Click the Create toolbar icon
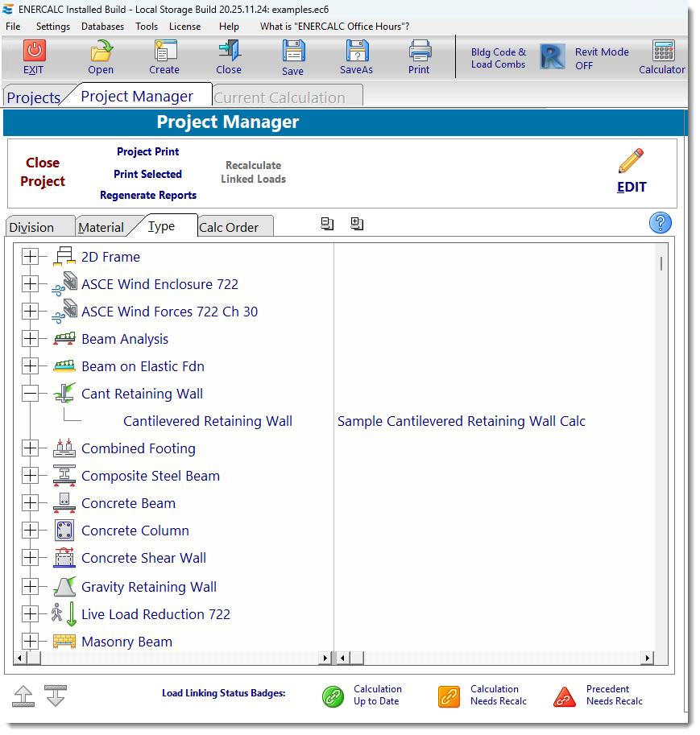 [x=165, y=51]
